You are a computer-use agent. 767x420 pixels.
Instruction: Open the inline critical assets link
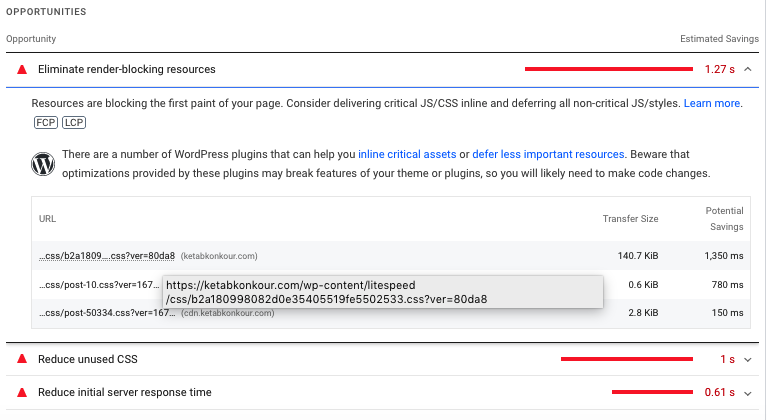click(407, 154)
